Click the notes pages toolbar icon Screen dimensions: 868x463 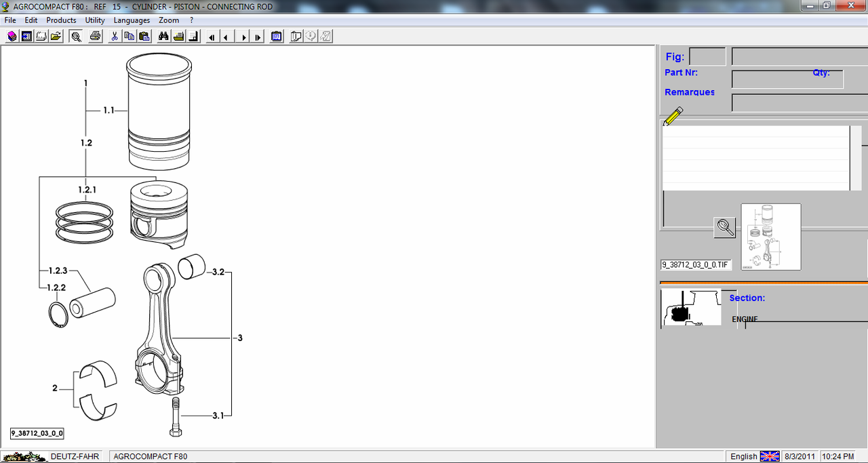point(296,37)
